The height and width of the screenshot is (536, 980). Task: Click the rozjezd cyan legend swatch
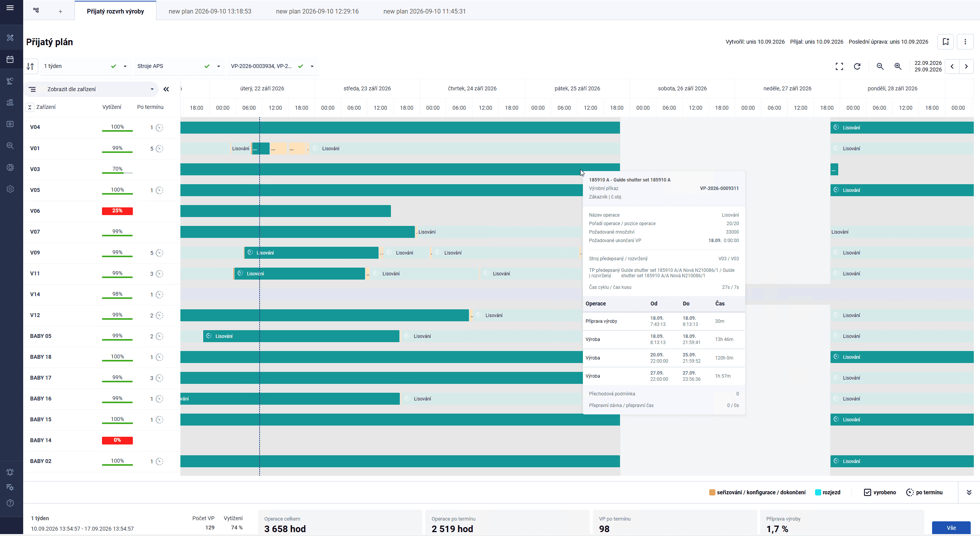(x=818, y=492)
